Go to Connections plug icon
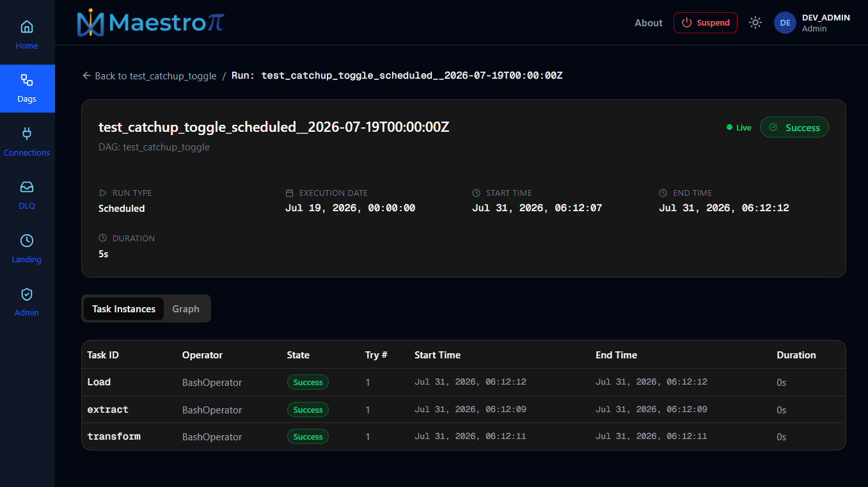 [27, 134]
